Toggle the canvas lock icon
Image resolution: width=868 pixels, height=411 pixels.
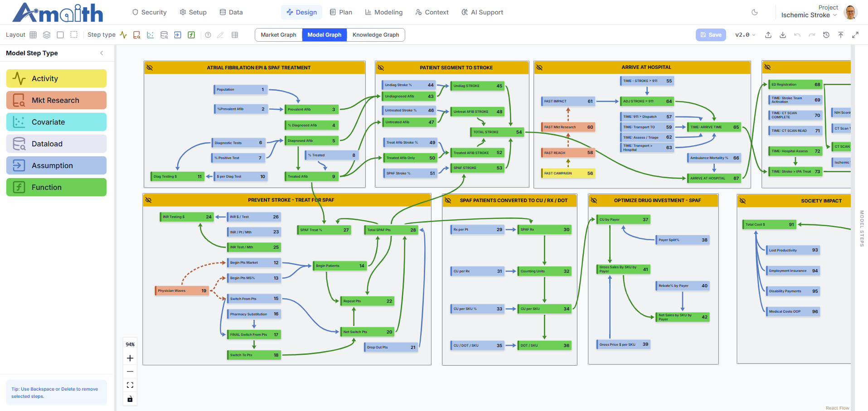[130, 399]
